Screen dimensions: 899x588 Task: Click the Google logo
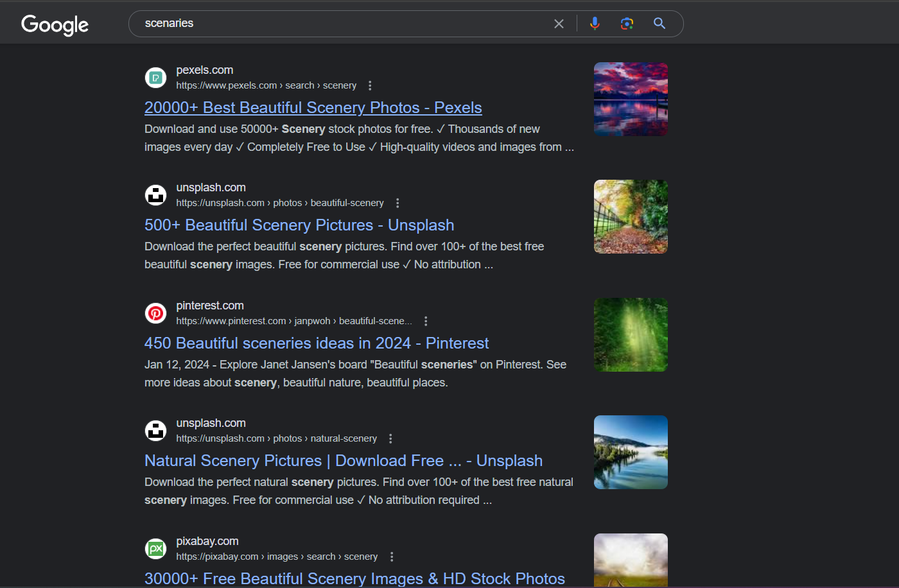coord(55,24)
